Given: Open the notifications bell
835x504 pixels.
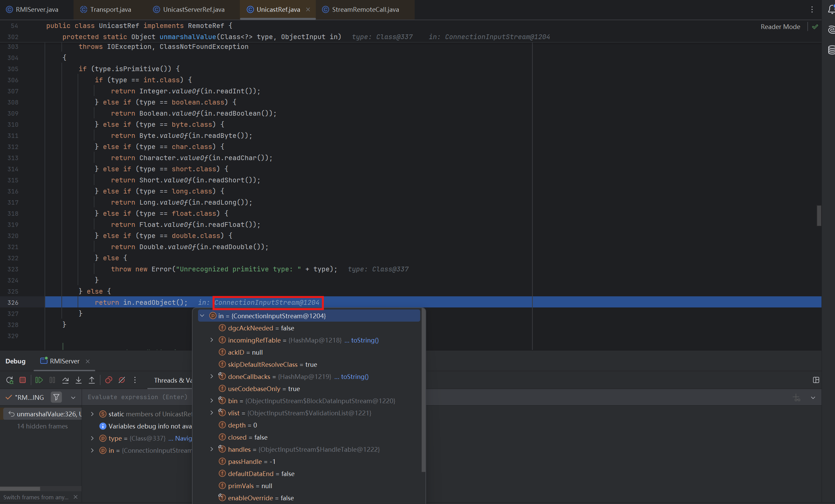Looking at the screenshot, I should (x=831, y=9).
